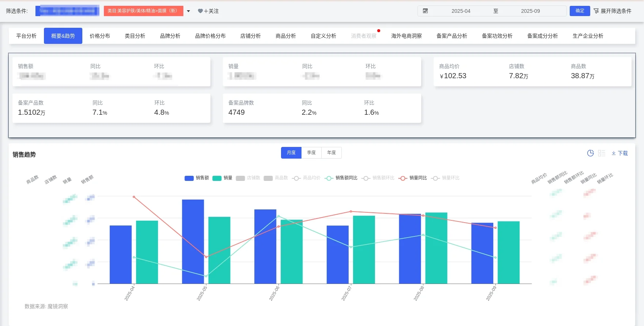Viewport: 644px width, 326px height.
Task: Click the 销售趋势 section heading
Action: [24, 155]
